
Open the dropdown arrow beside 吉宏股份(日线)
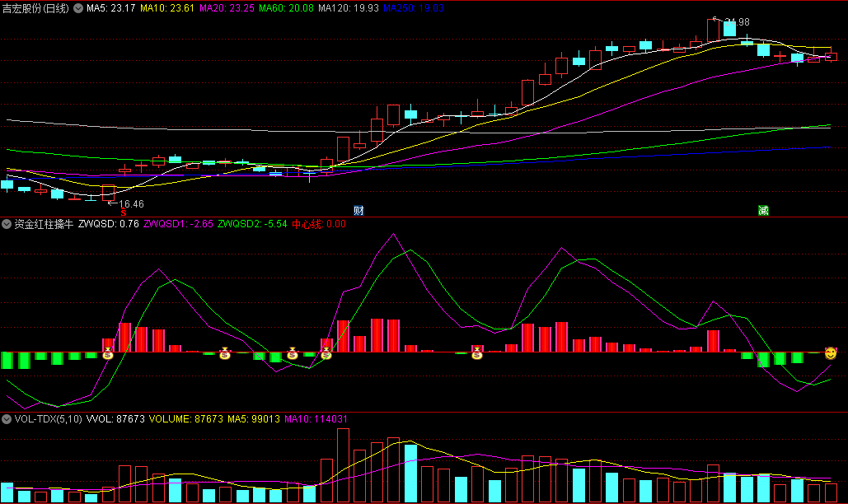pos(78,8)
